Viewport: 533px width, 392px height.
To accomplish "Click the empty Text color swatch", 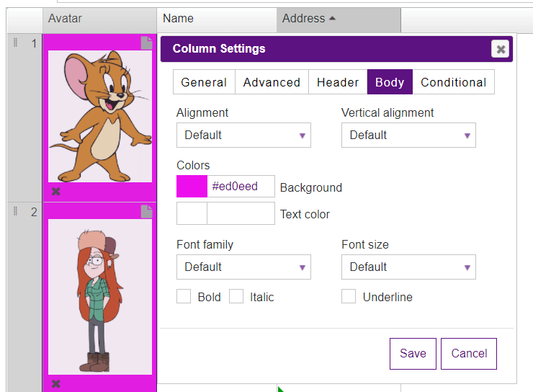I will pyautogui.click(x=192, y=213).
